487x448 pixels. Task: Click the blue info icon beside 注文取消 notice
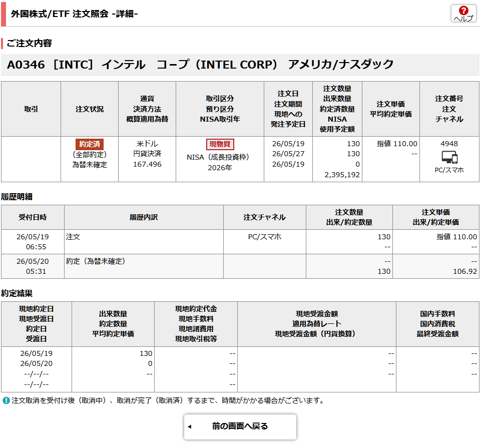[x=6, y=400]
